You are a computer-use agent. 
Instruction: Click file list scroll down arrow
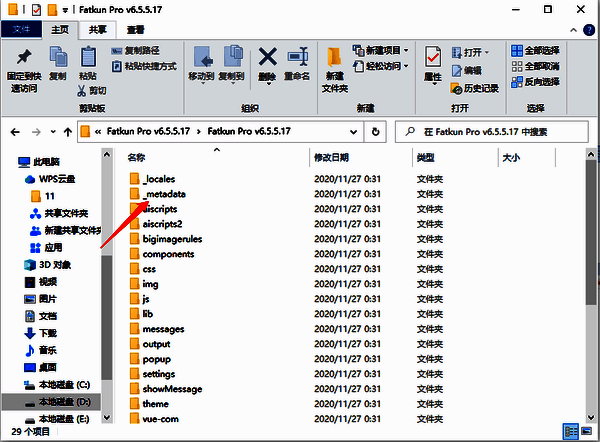pyautogui.click(x=591, y=418)
